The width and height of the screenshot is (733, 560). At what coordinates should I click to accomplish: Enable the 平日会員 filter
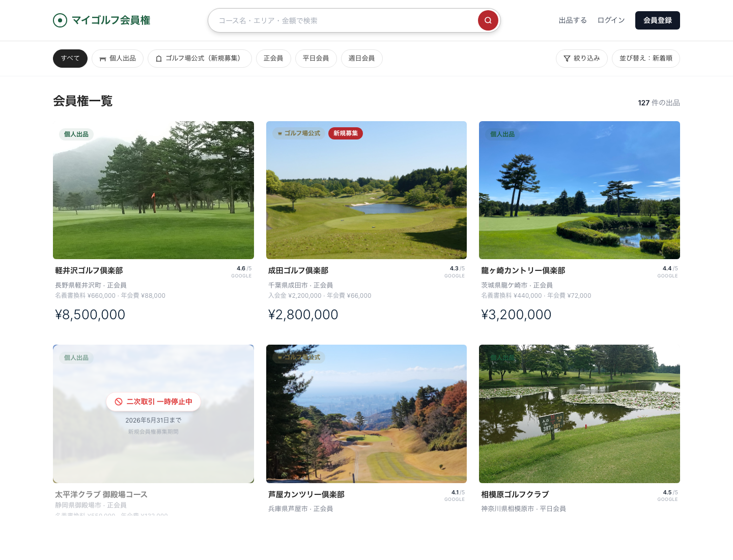pyautogui.click(x=316, y=59)
